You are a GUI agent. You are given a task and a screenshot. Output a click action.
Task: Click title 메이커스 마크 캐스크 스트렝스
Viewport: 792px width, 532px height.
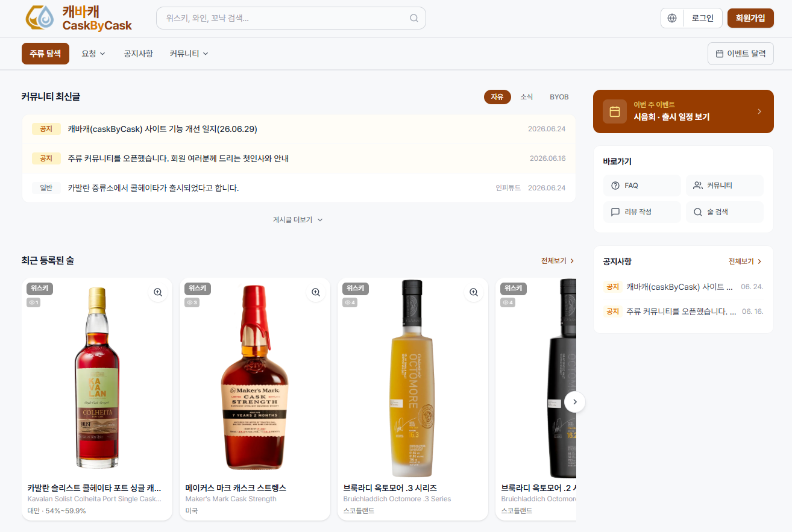click(x=236, y=488)
